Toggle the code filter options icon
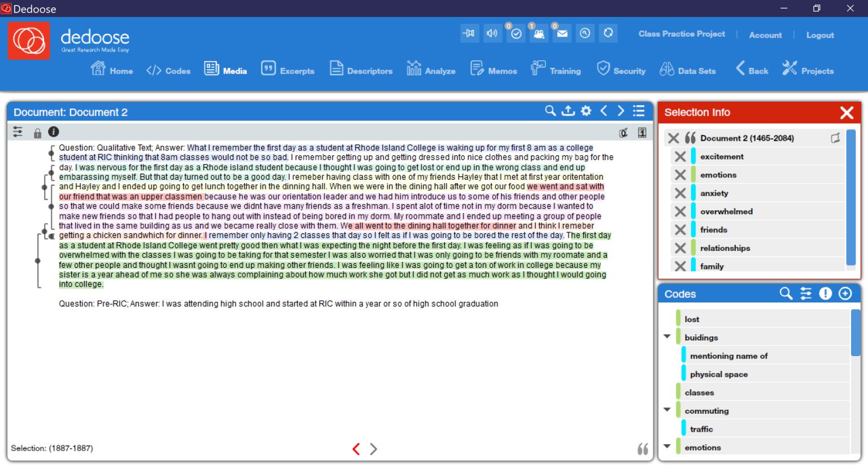 click(806, 293)
